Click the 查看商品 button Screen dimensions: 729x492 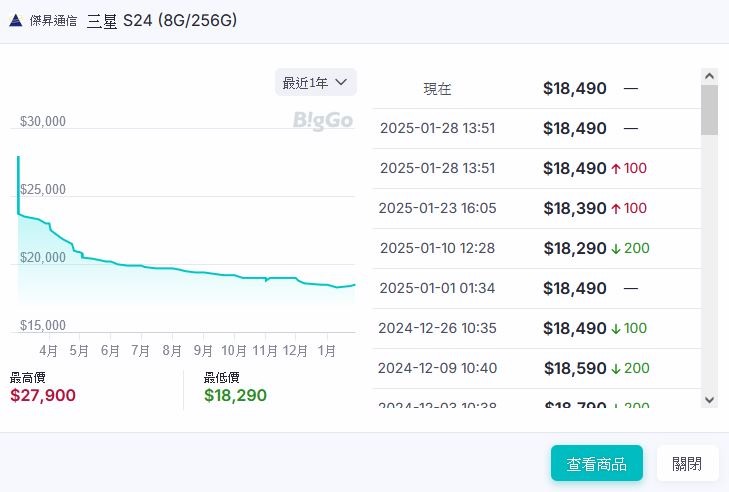(596, 463)
